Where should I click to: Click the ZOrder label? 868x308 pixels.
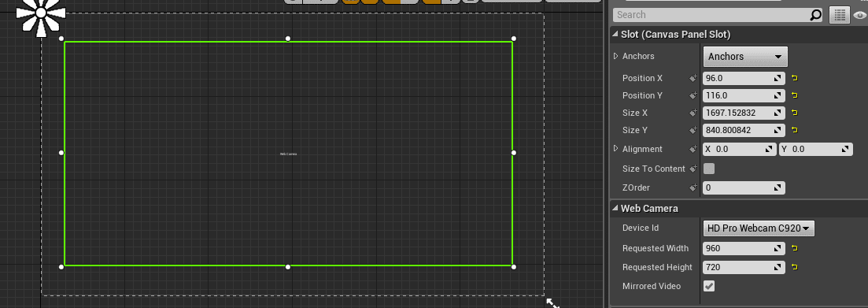point(636,187)
